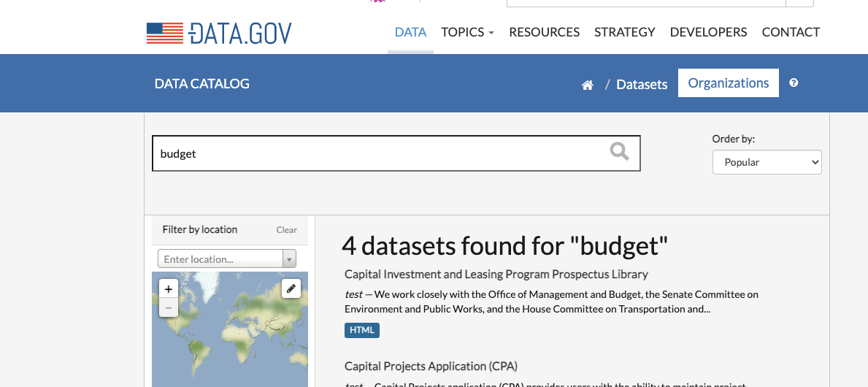Go to the CONTACT page
The width and height of the screenshot is (868, 387).
coord(791,32)
